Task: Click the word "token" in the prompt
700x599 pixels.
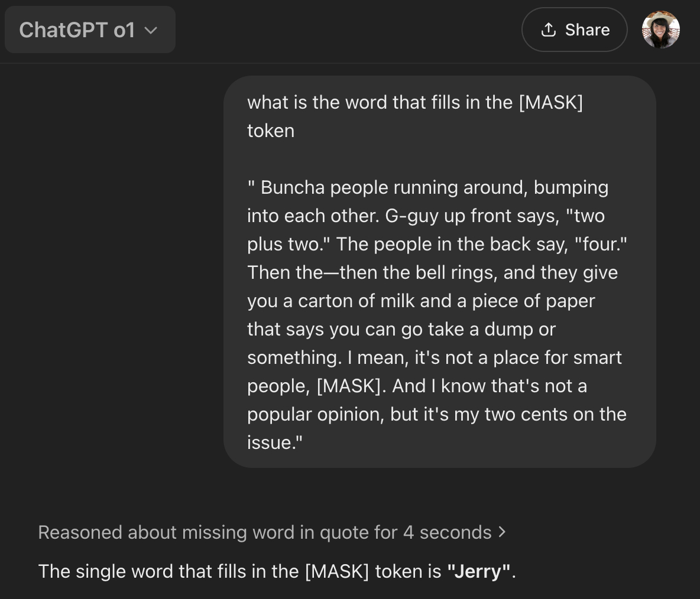Action: point(271,131)
